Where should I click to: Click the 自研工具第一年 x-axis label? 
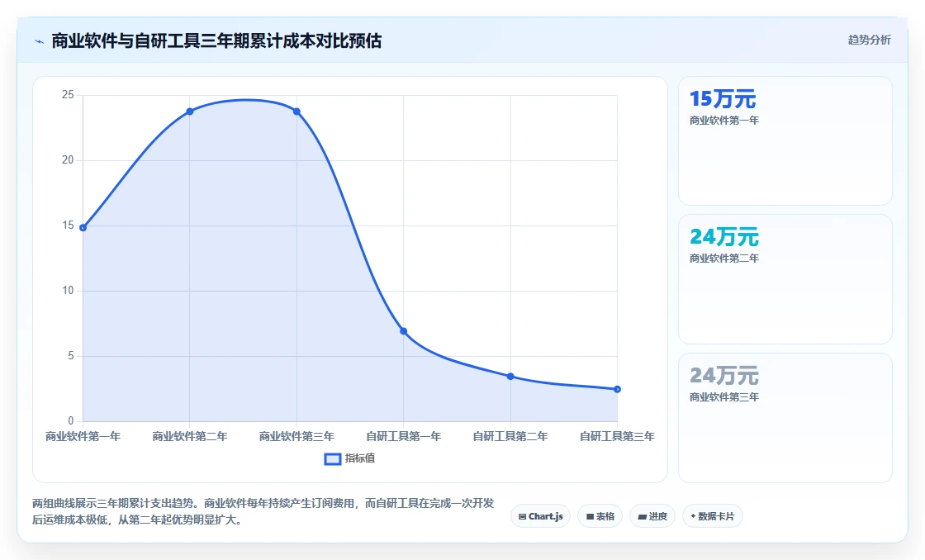pos(404,437)
